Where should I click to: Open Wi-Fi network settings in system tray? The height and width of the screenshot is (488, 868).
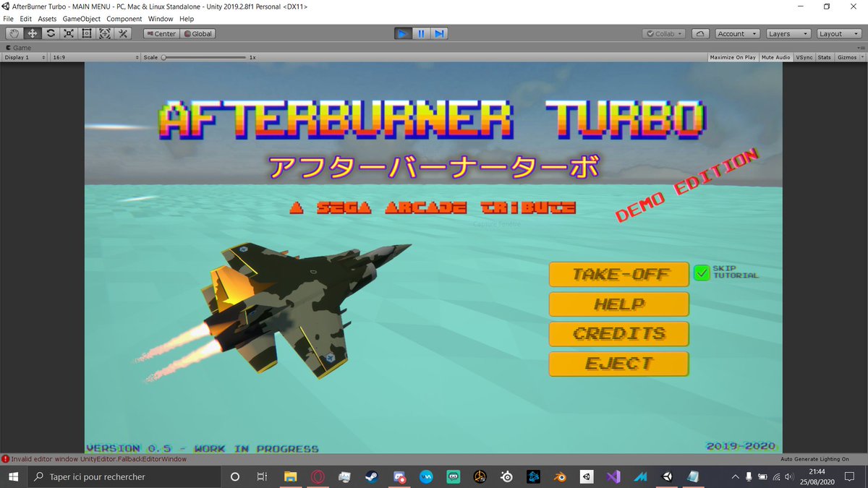coord(777,476)
